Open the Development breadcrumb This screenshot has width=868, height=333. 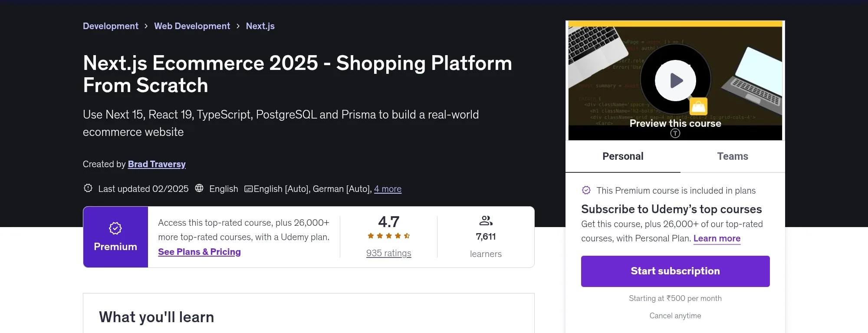coord(111,26)
